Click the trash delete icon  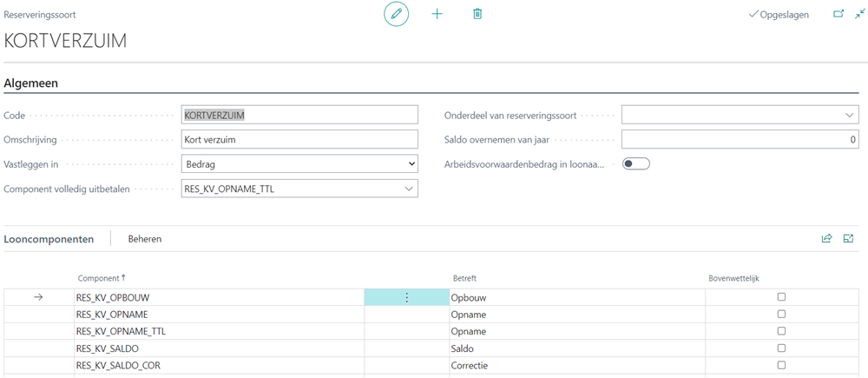click(x=477, y=14)
